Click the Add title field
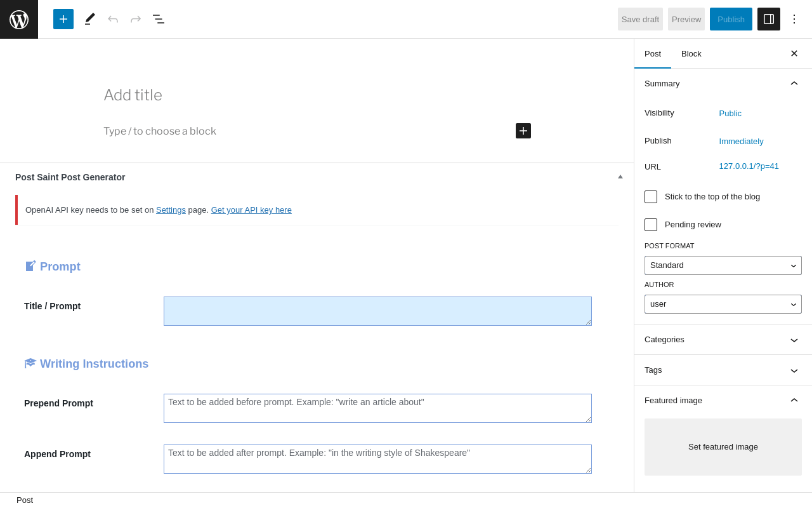This screenshot has height=508, width=812. click(x=317, y=95)
